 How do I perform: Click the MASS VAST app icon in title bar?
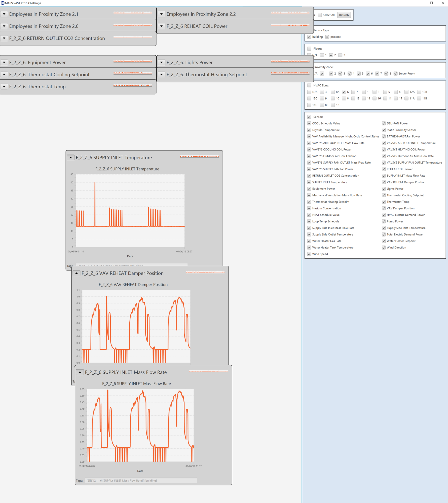tap(3, 3)
